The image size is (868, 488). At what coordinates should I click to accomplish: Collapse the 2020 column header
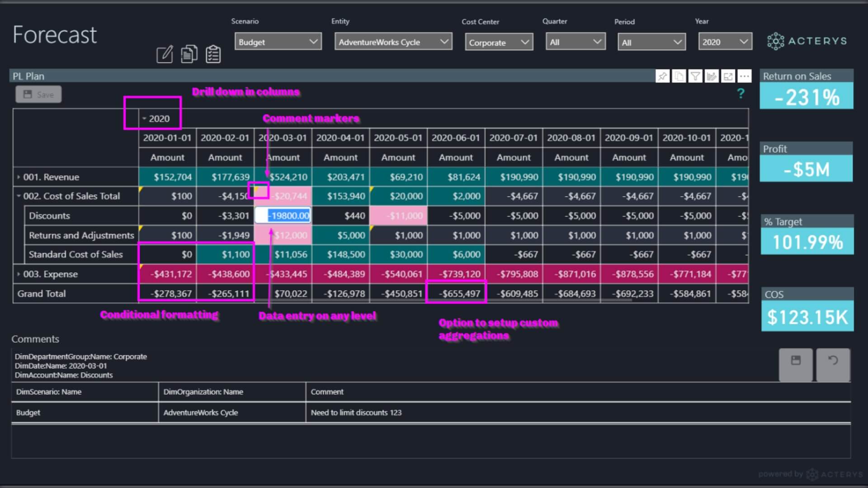click(x=144, y=118)
